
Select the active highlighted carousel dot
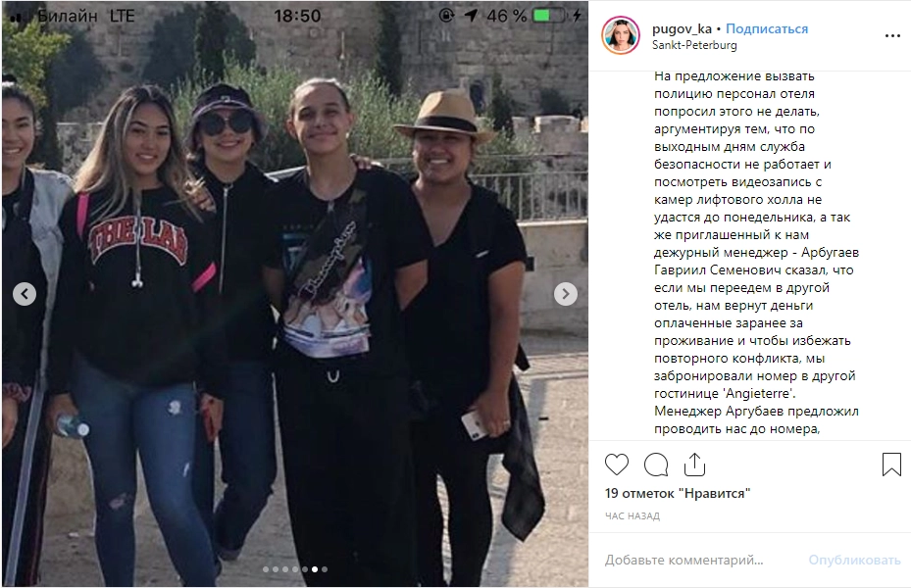click(x=315, y=569)
